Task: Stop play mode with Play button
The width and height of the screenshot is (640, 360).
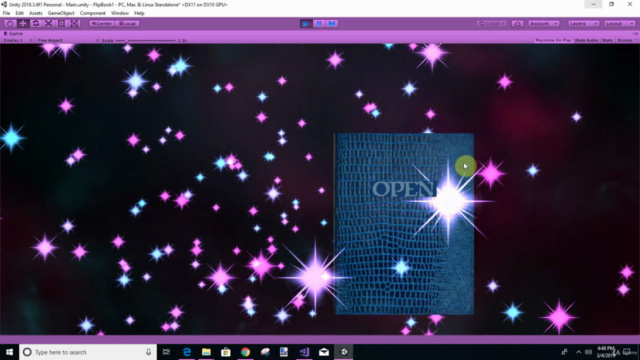Action: [306, 24]
